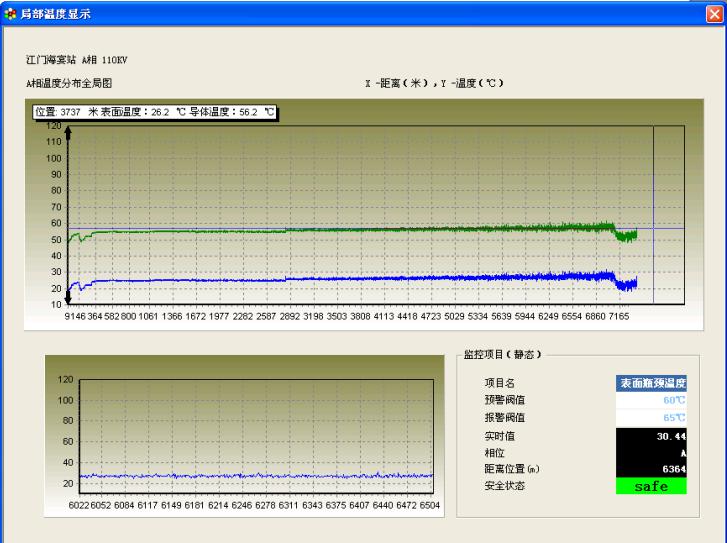Close the 局部温度显示 window

tap(712, 13)
